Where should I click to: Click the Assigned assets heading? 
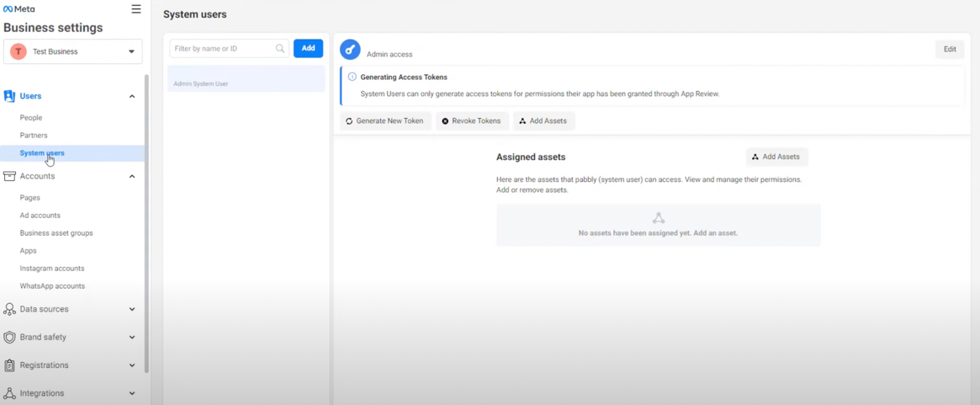[x=531, y=157]
